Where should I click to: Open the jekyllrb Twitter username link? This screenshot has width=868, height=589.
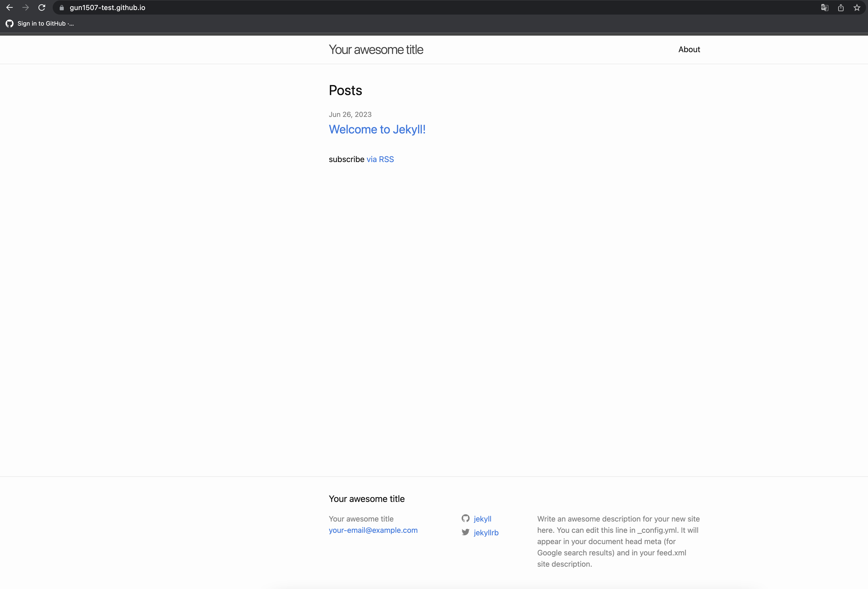486,533
